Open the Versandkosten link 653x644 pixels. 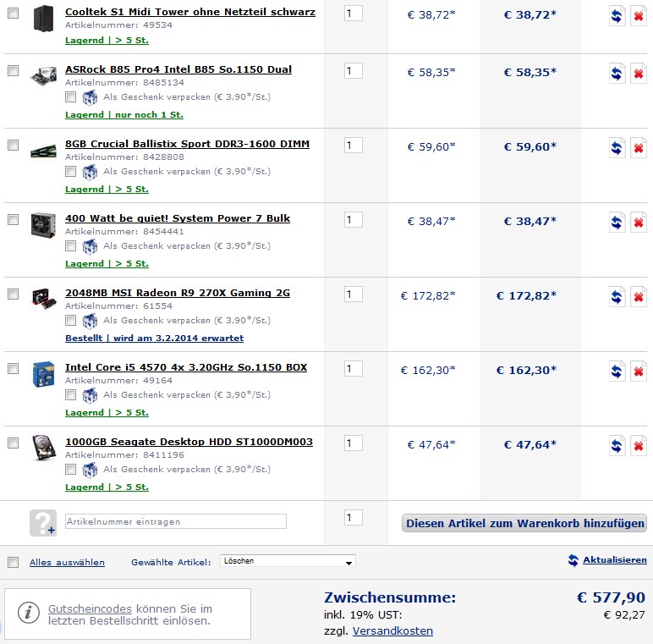click(x=392, y=630)
